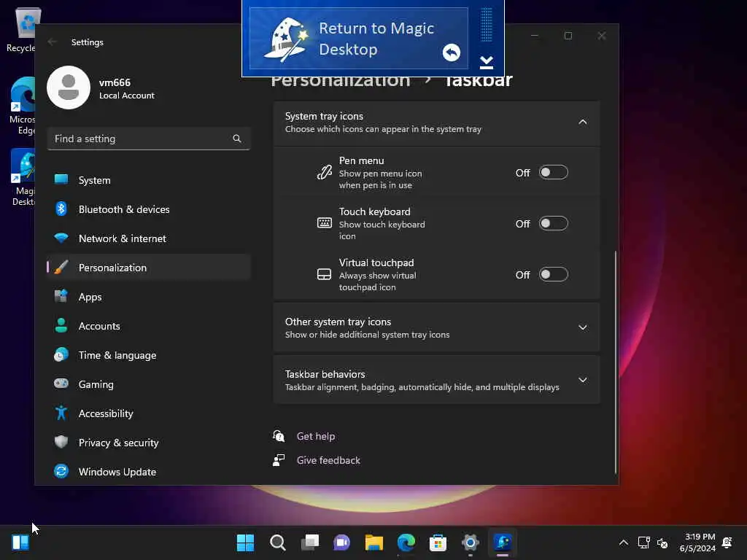Click the Get help headset icon
This screenshot has width=747, height=560.
click(279, 436)
